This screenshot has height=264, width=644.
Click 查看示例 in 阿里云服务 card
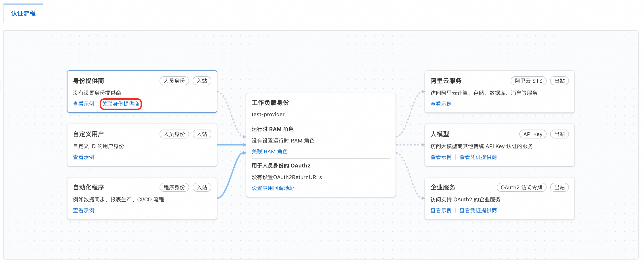(441, 104)
